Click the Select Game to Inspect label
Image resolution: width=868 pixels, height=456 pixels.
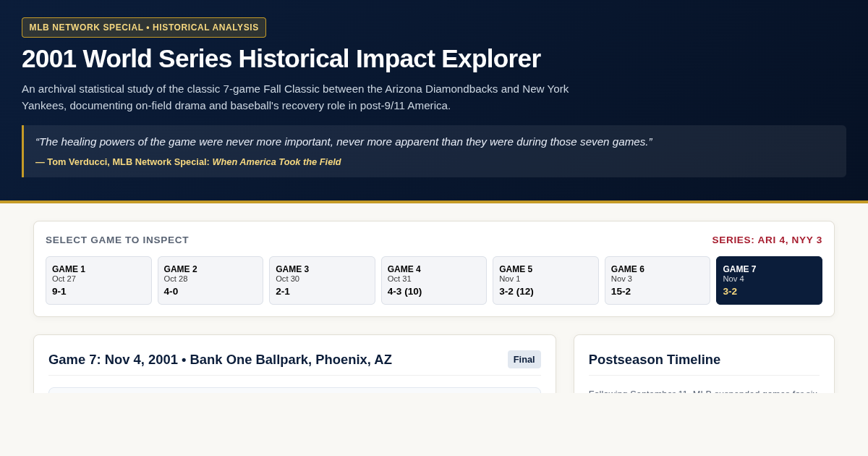(117, 240)
